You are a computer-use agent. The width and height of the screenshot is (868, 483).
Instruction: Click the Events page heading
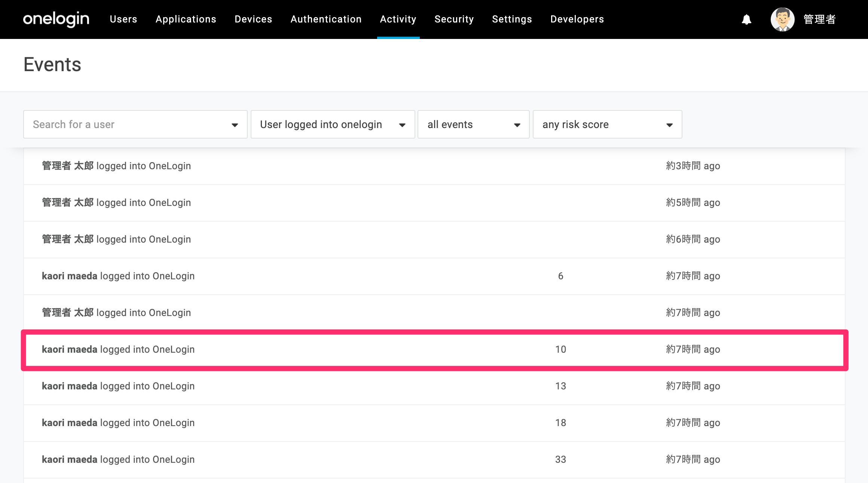pos(52,64)
